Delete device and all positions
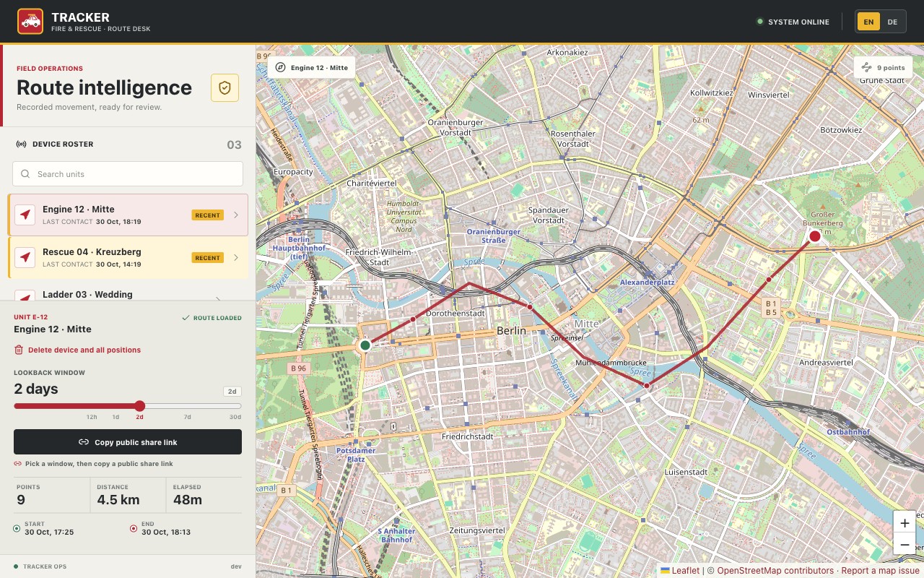924x578 pixels. [x=77, y=350]
